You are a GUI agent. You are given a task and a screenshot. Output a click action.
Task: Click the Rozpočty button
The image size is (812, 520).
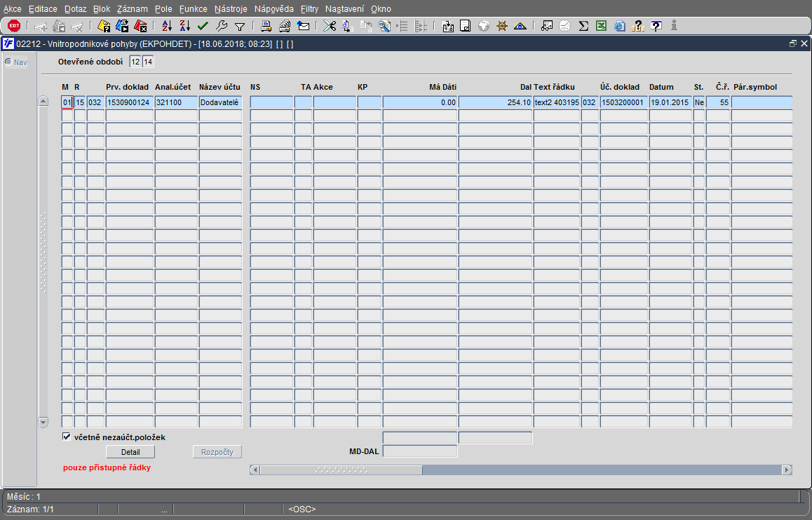[x=217, y=452]
